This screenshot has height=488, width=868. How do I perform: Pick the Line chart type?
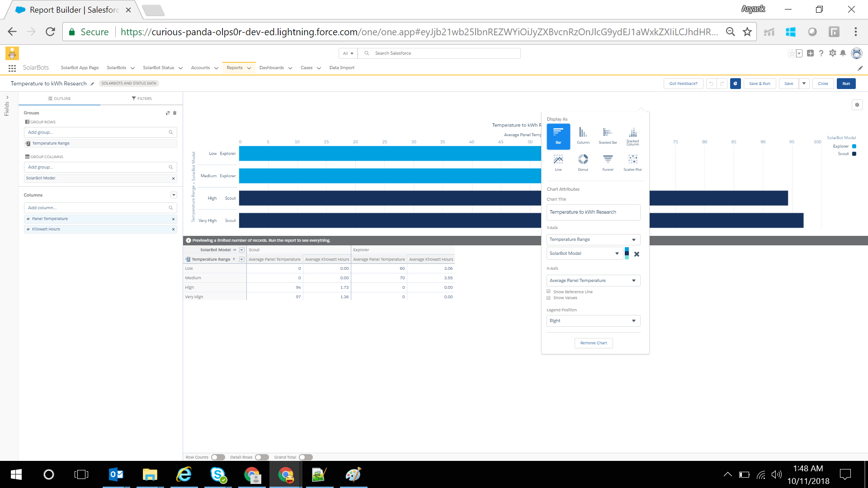click(x=558, y=163)
